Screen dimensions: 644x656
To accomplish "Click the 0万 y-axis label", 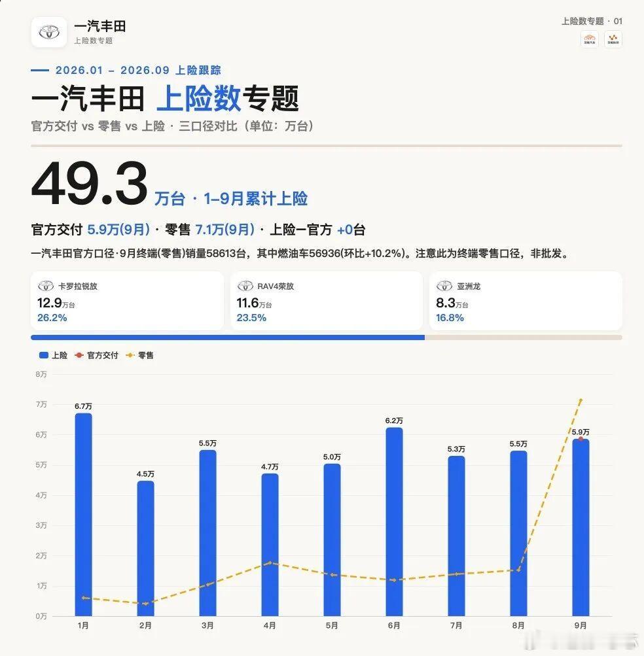I will tap(41, 616).
